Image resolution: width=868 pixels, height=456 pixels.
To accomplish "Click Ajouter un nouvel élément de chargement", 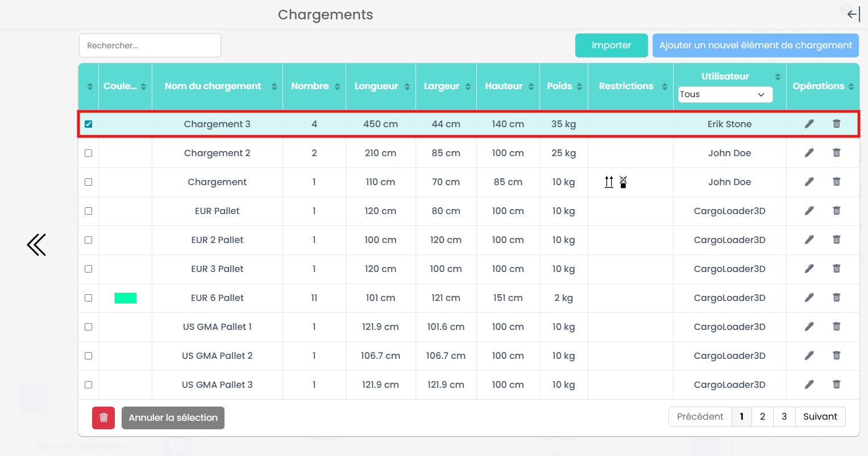I will click(755, 45).
